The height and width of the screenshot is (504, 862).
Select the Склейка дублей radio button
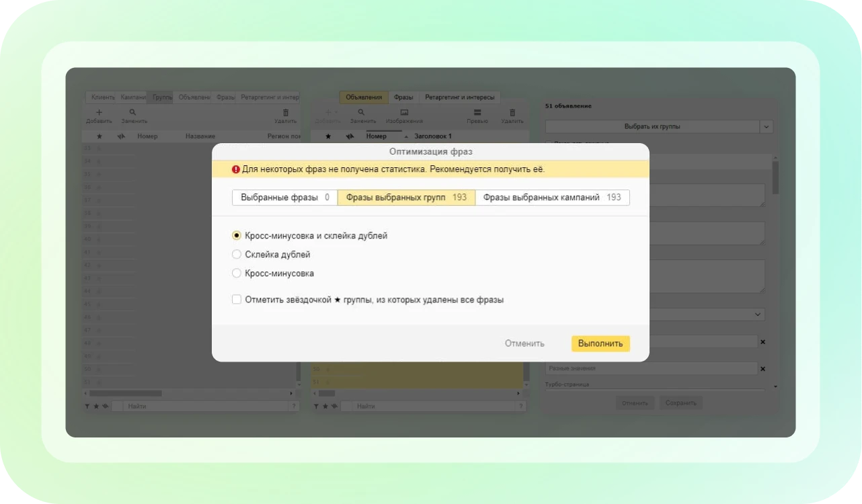pos(237,255)
